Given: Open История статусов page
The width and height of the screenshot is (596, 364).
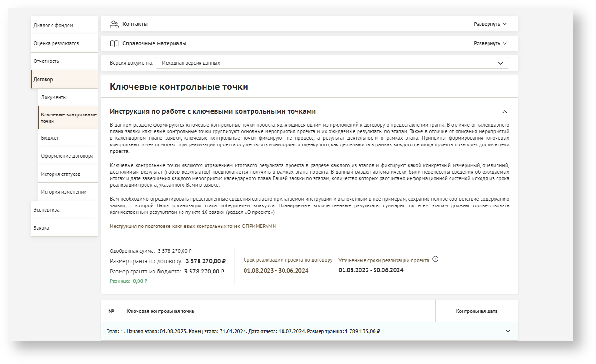Looking at the screenshot, I should [61, 174].
